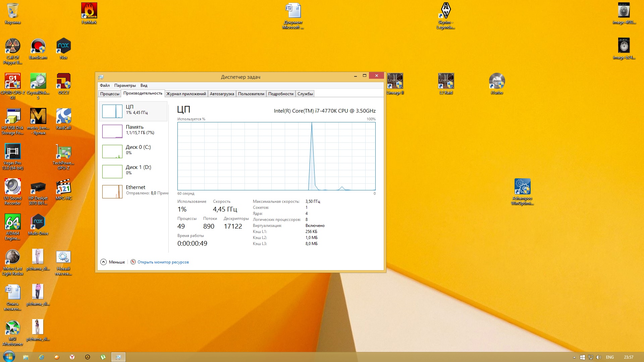Open the FurMark desktop icon
The height and width of the screenshot is (362, 644).
[x=89, y=11]
